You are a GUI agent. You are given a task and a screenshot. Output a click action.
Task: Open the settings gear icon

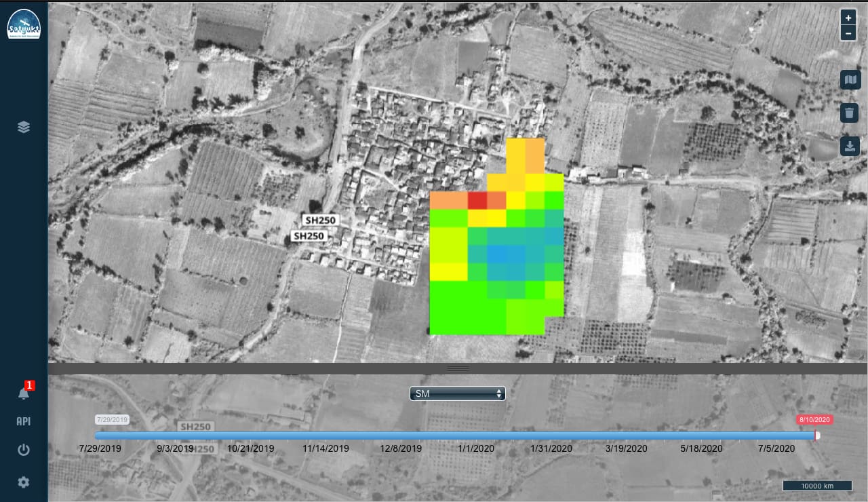[24, 482]
